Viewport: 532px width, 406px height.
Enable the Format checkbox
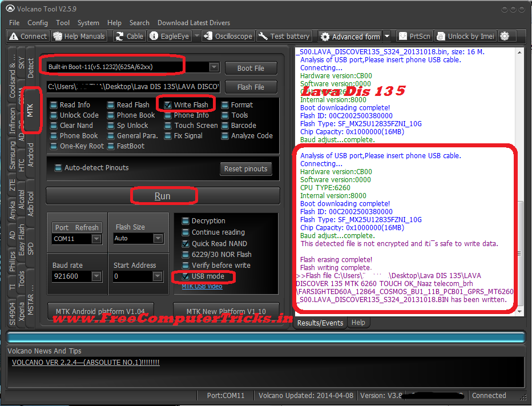click(x=224, y=105)
